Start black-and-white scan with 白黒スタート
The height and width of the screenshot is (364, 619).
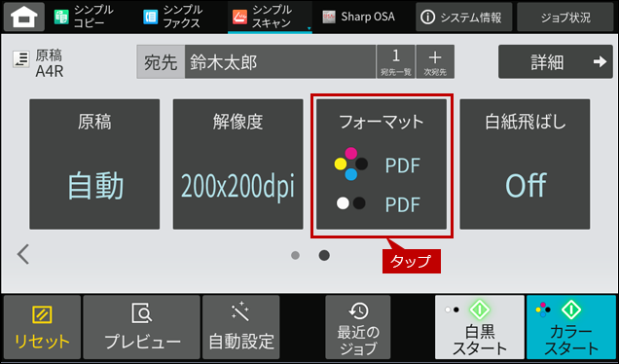(x=480, y=327)
